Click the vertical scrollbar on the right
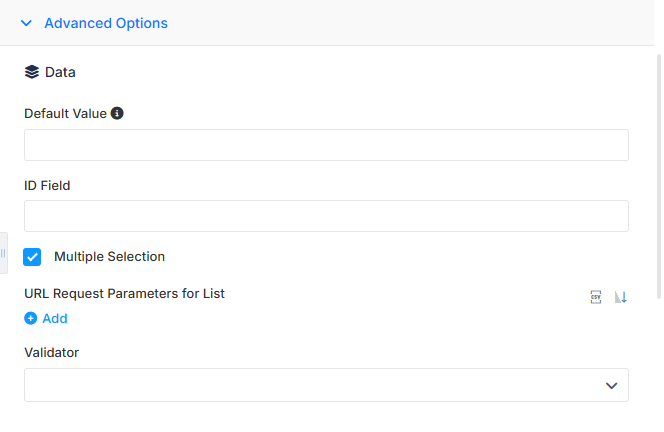The width and height of the screenshot is (664, 432). (658, 177)
